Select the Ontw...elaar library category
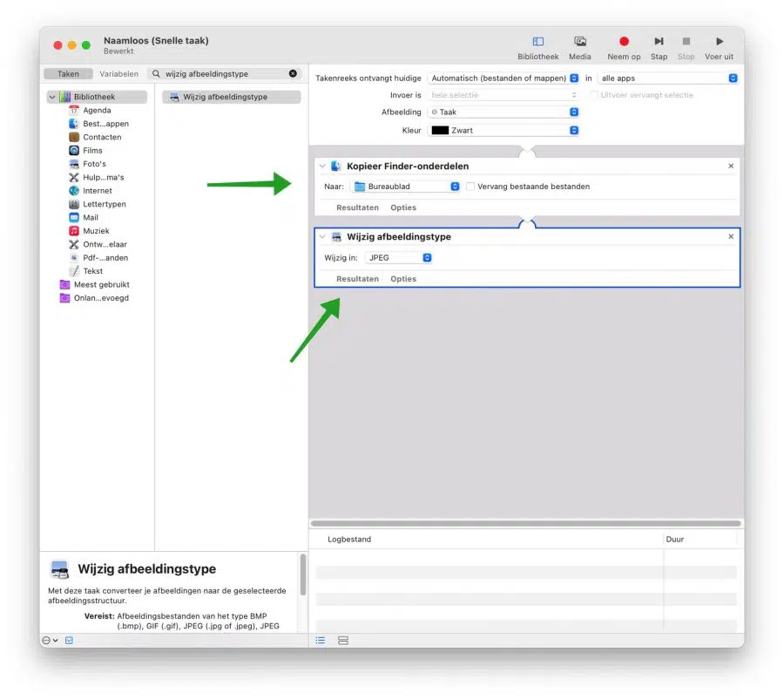Screen dimensions: 784x700 click(x=105, y=244)
